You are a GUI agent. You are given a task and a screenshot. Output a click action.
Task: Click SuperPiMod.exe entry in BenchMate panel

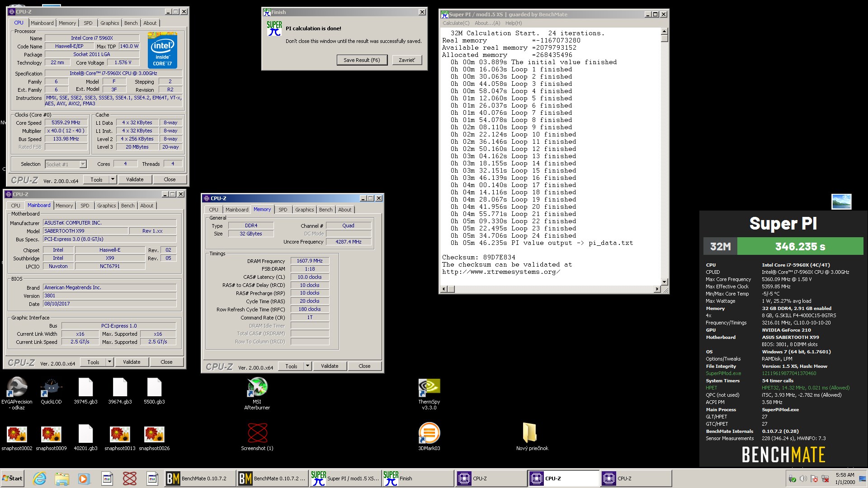coord(723,373)
